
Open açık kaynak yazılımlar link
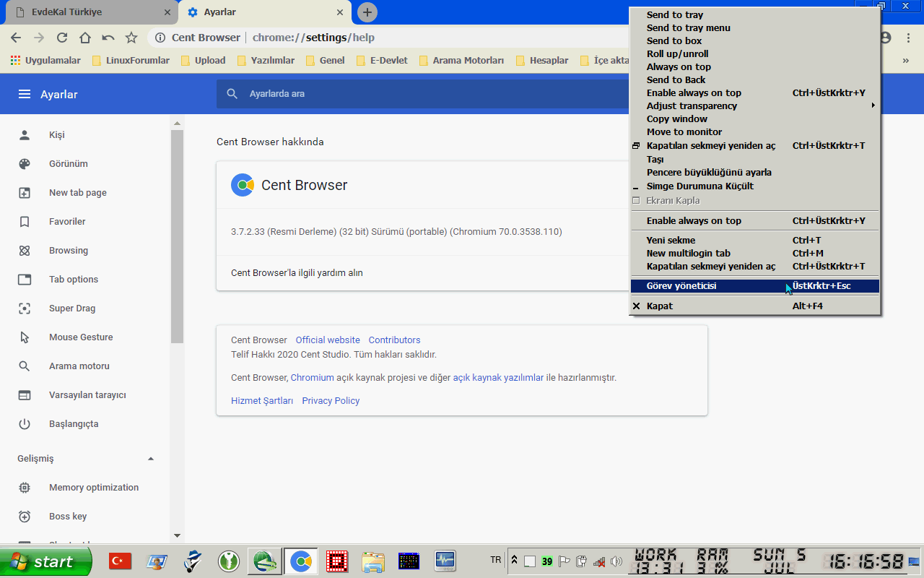498,378
